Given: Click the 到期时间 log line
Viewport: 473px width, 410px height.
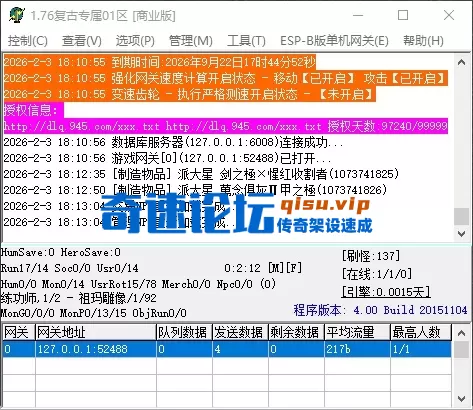Looking at the screenshot, I should click(159, 62).
